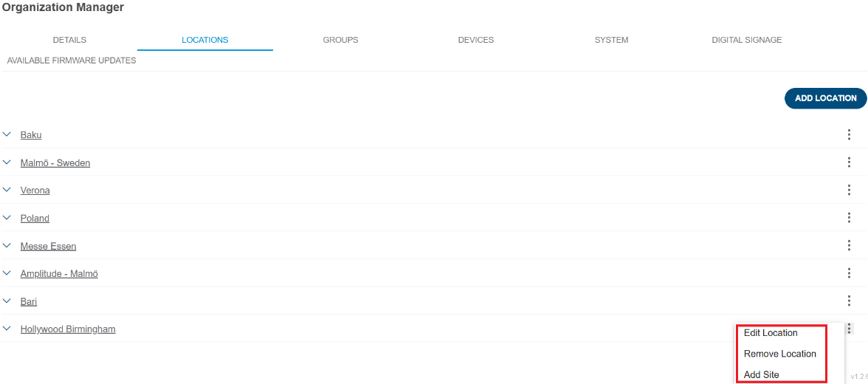Go to the Digital Signage tab
The width and height of the screenshot is (868, 384).
(746, 40)
